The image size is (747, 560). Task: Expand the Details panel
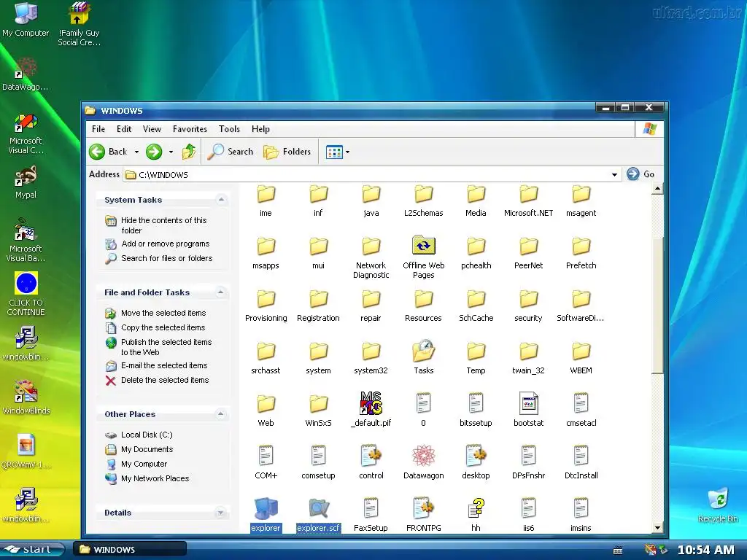click(220, 513)
